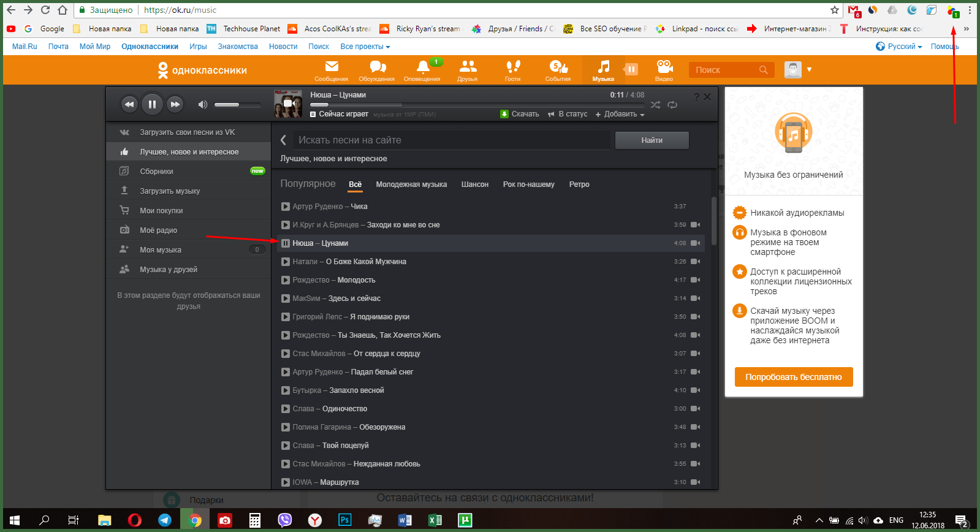Viewport: 980px width, 532px height.
Task: Play Артур Руденко – Чика
Action: [286, 207]
